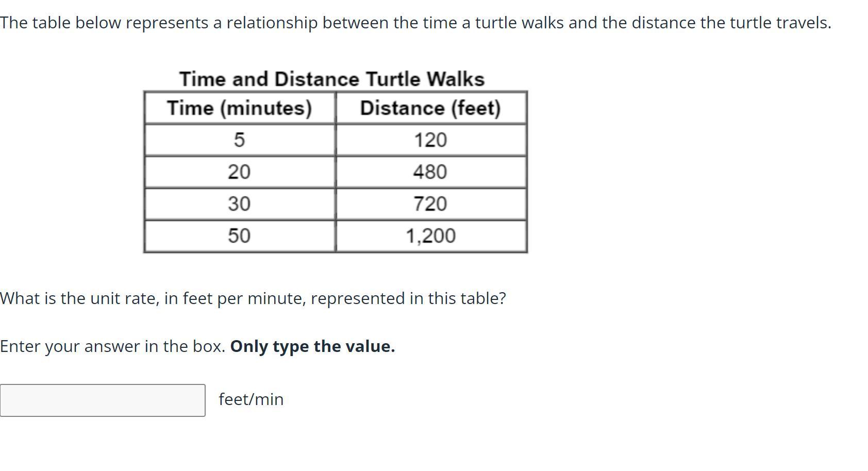This screenshot has height=471, width=868.
Task: Select the table title Time and Distance Turtle Walks
Action: coord(331,79)
